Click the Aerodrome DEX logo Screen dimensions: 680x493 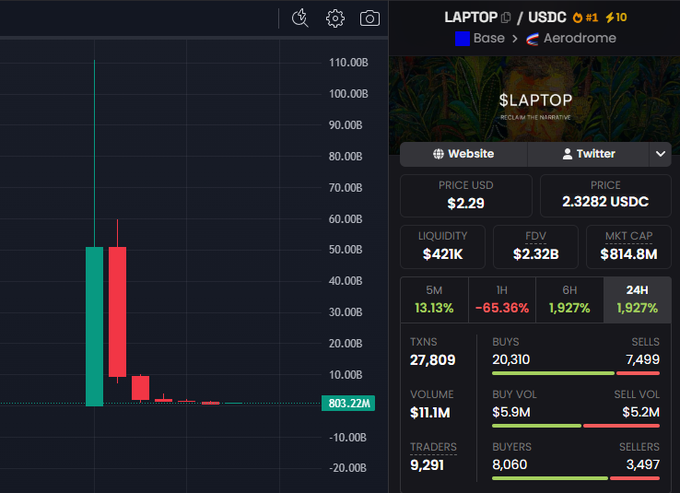click(533, 39)
